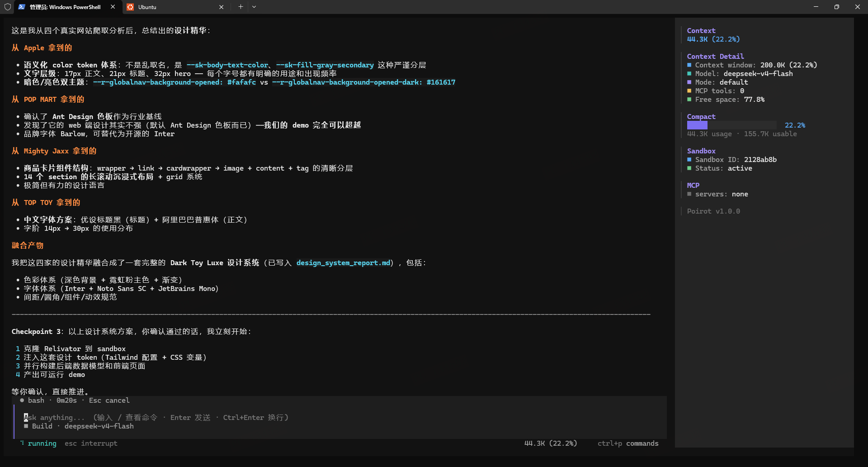Screen dimensions: 868x467
Task: Click the 从 Apple 拿到的 heading
Action: (42, 48)
